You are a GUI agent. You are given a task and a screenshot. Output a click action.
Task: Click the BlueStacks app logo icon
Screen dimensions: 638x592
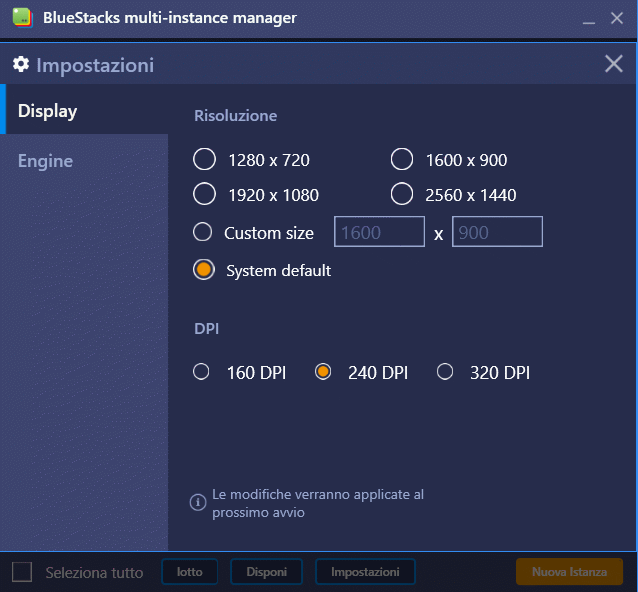point(22,18)
